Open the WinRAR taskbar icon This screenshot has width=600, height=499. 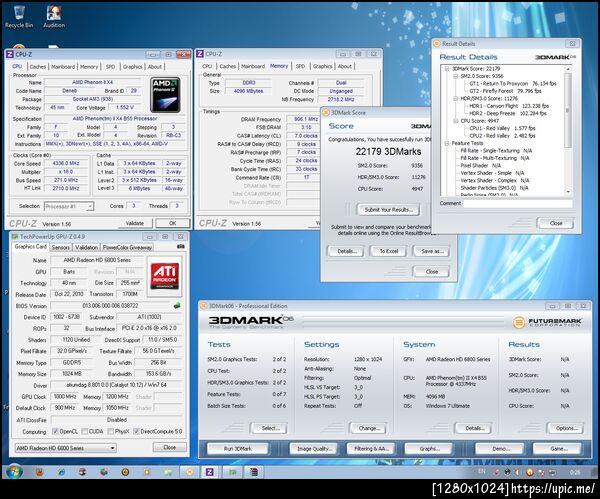point(254,472)
